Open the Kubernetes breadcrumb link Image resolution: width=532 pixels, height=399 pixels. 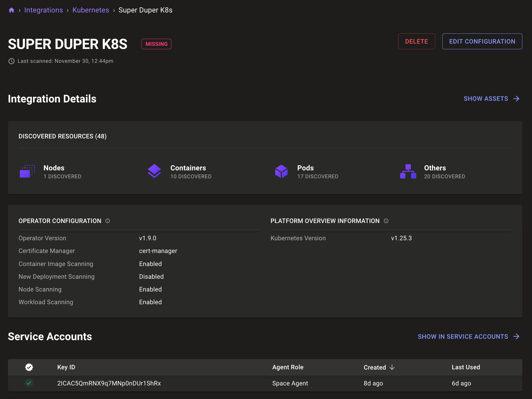tap(91, 10)
